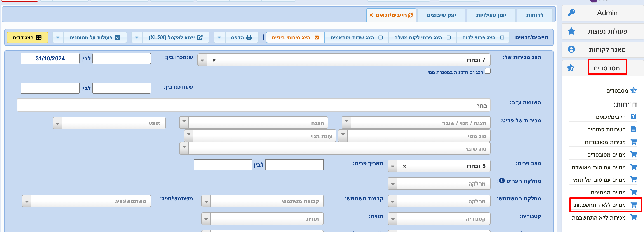Viewport: 644px width, 232px height.
Task: Toggle הצג שדות מותאמים checkbox
Action: pyautogui.click(x=381, y=37)
